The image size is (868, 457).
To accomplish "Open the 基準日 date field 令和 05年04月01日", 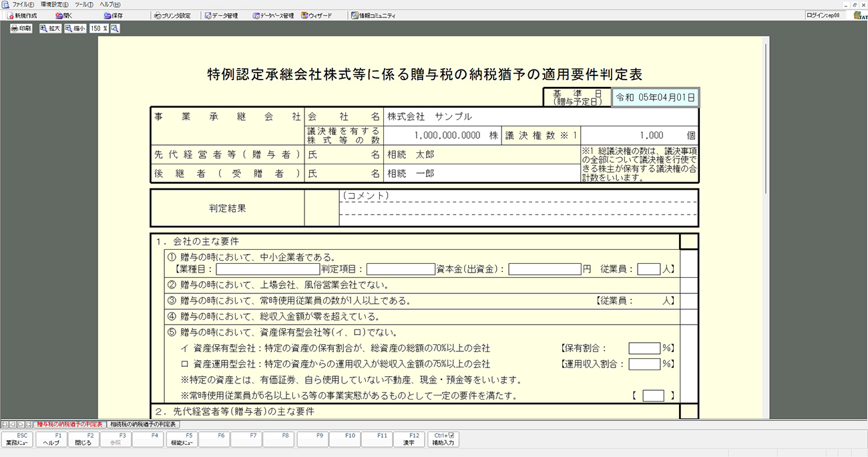I will (x=656, y=98).
